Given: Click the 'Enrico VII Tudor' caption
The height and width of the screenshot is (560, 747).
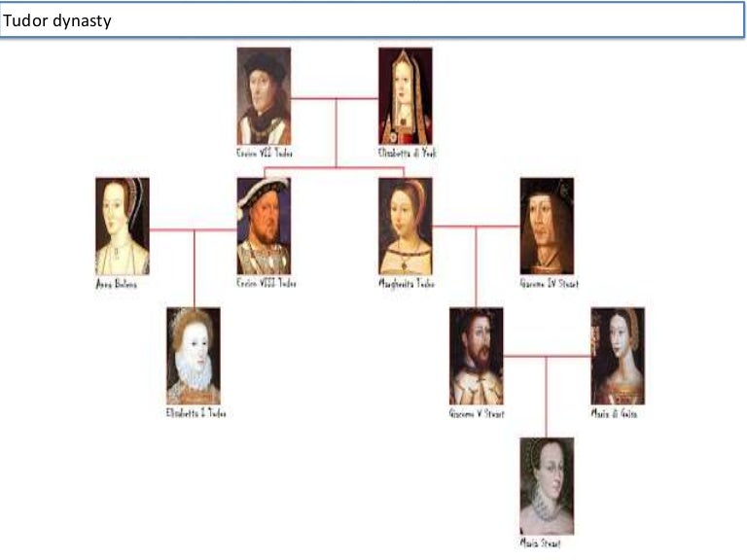Looking at the screenshot, I should coord(265,153).
